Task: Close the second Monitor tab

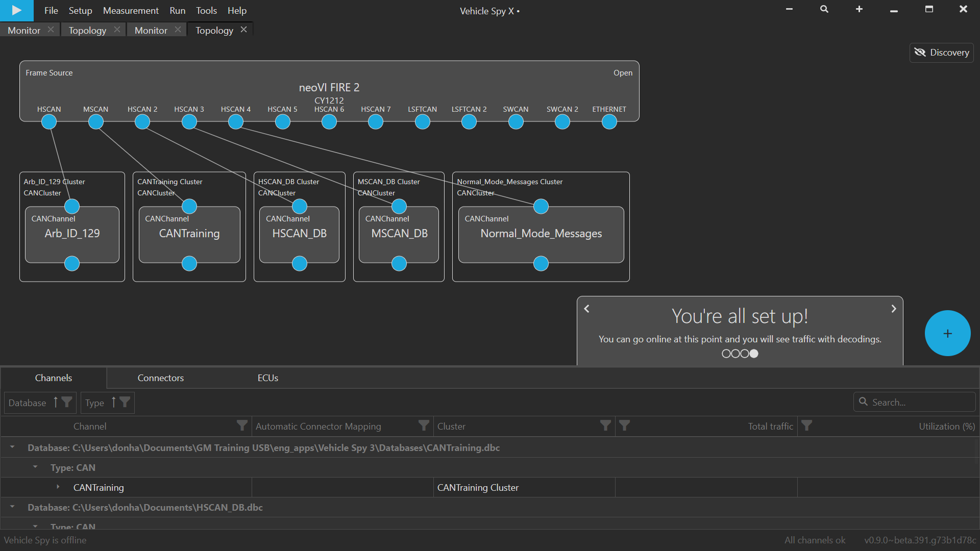Action: [178, 30]
